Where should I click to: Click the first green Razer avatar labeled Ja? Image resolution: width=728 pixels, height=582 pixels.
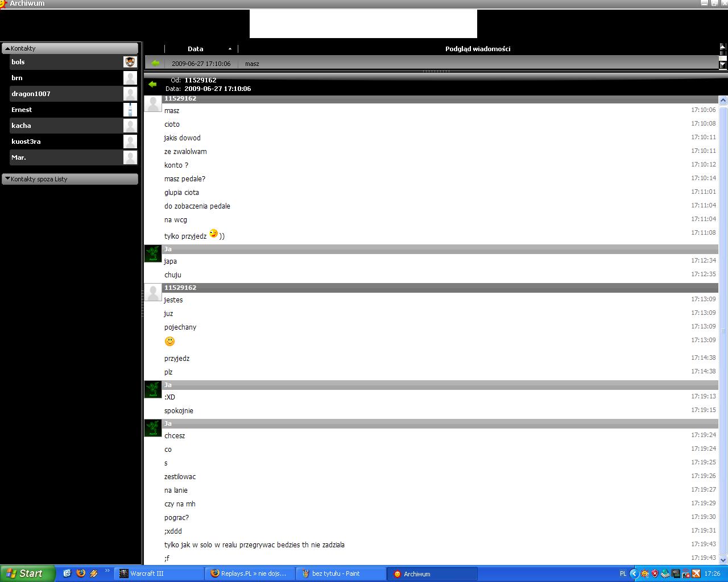click(153, 253)
